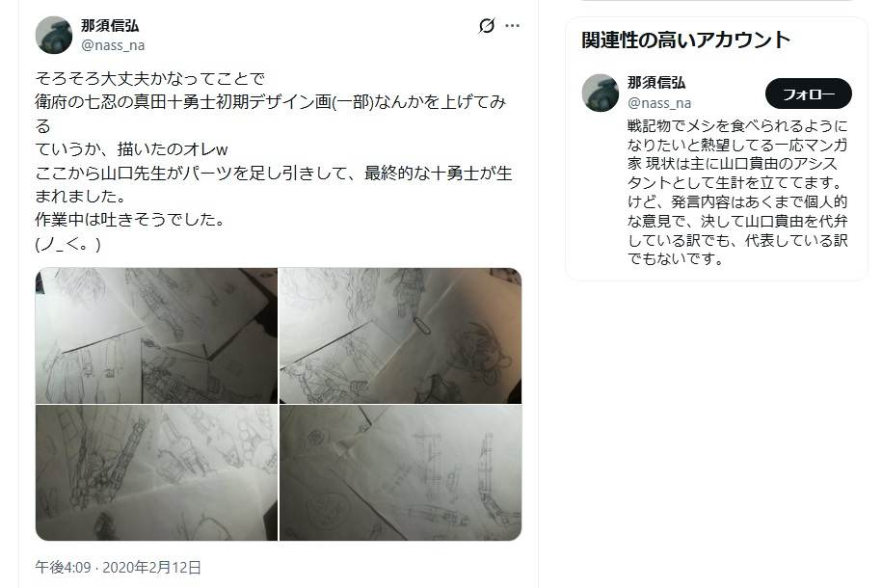Click the tweet author's profile avatar
Viewport: 882px width, 588px height.
[54, 35]
